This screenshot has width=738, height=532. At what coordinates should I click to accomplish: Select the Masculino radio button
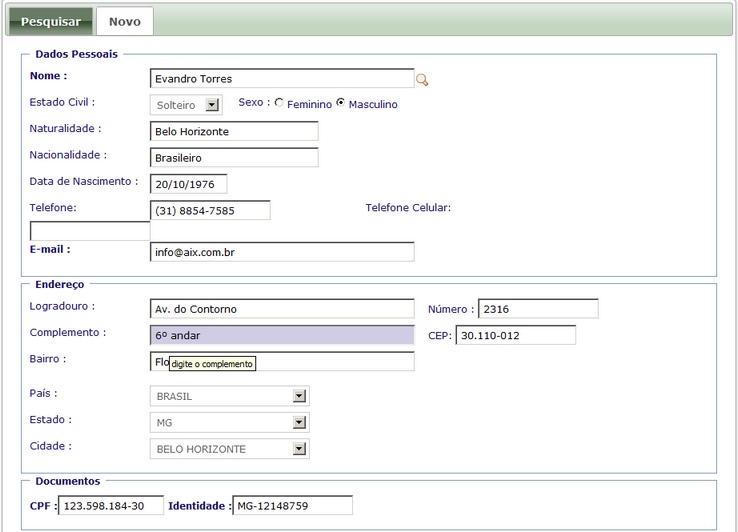(341, 103)
